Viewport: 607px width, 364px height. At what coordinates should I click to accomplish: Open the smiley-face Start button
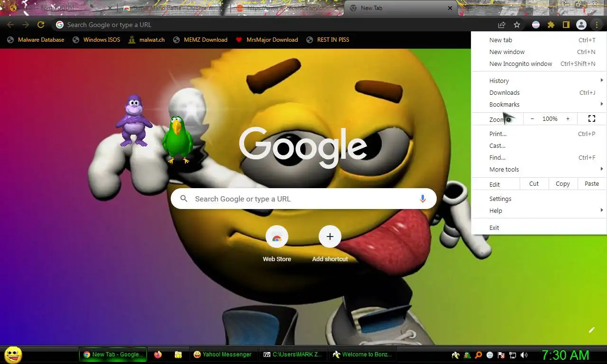coord(13,355)
